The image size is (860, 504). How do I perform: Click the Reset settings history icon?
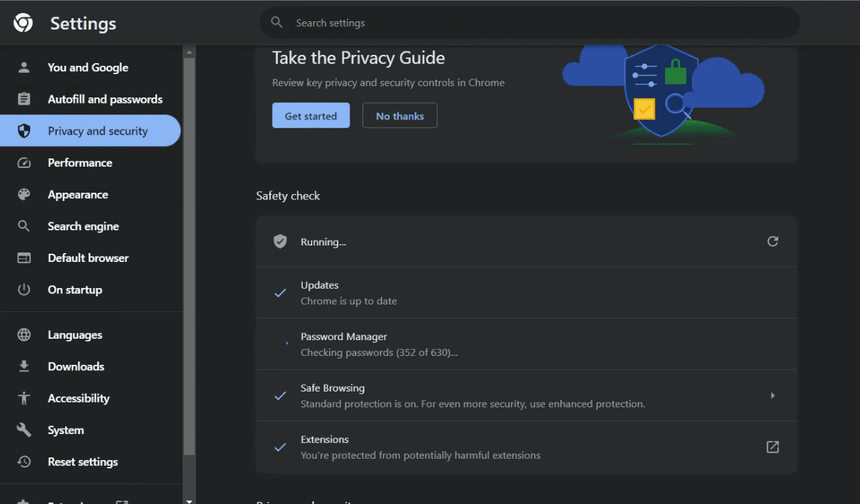coord(24,461)
